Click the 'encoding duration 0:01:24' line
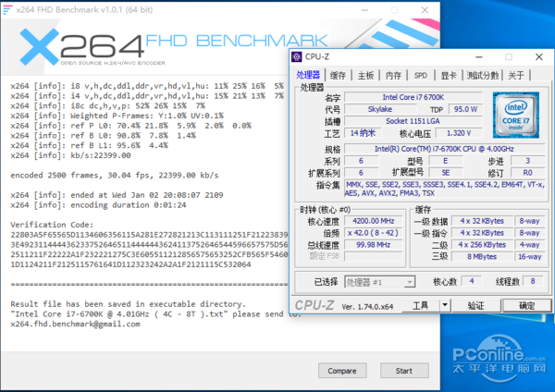Viewport: 555px width, 392px height. [98, 205]
